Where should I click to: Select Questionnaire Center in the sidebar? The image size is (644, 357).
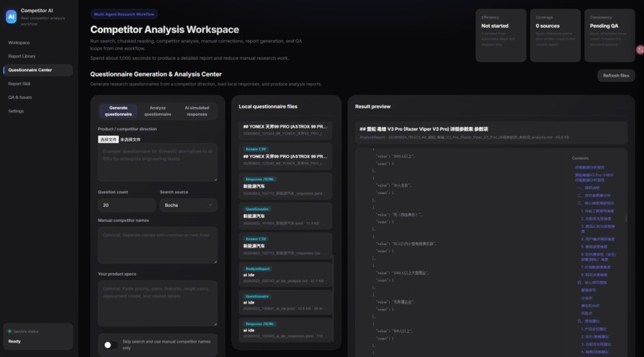pos(38,69)
